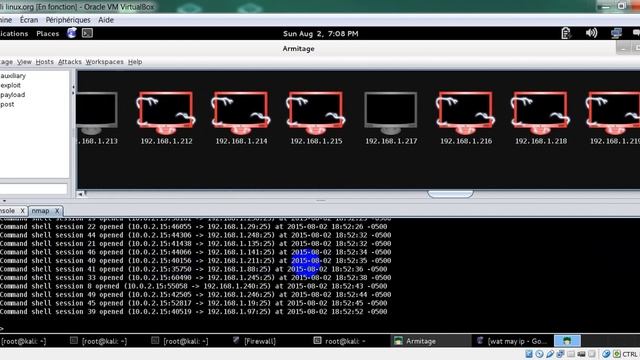Switch to Armitage in the taskbar
640x360 pixels.
tap(431, 341)
